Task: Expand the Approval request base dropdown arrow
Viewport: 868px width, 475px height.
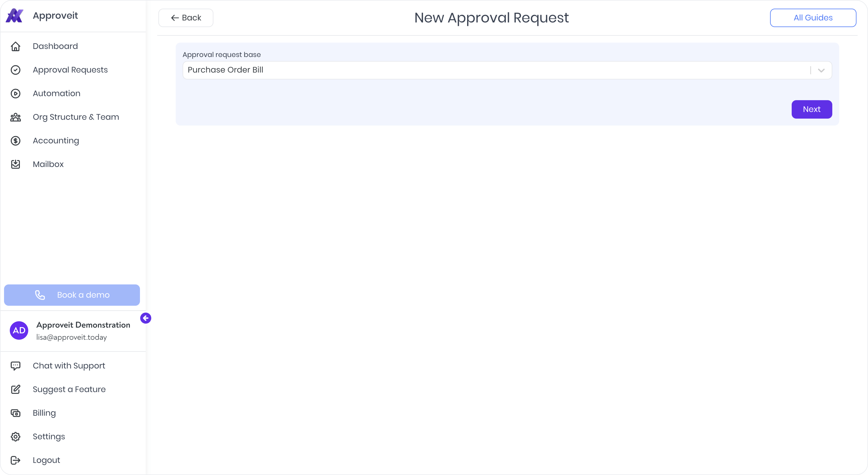Action: tap(821, 70)
